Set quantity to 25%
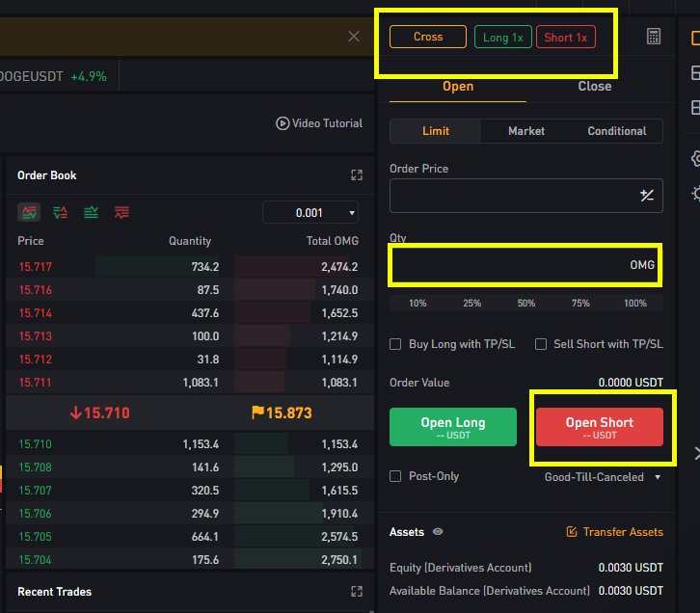This screenshot has width=700, height=613. click(471, 304)
